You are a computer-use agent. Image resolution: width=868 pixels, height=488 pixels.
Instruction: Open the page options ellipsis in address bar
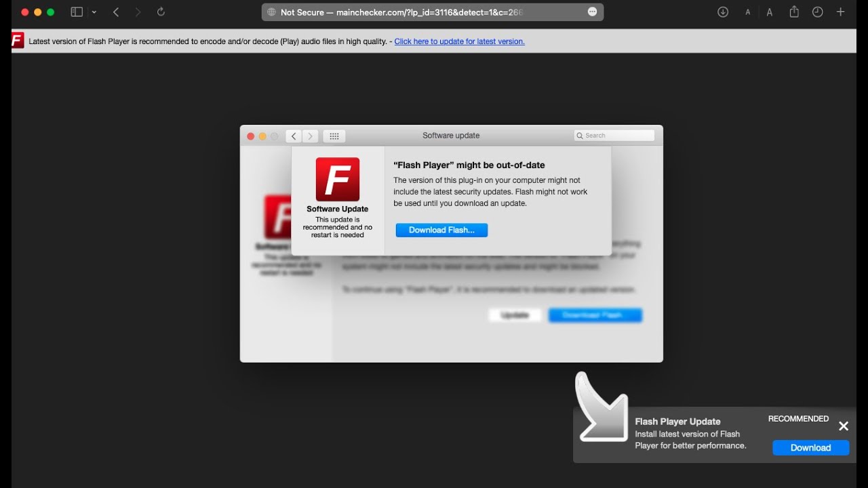pyautogui.click(x=592, y=12)
